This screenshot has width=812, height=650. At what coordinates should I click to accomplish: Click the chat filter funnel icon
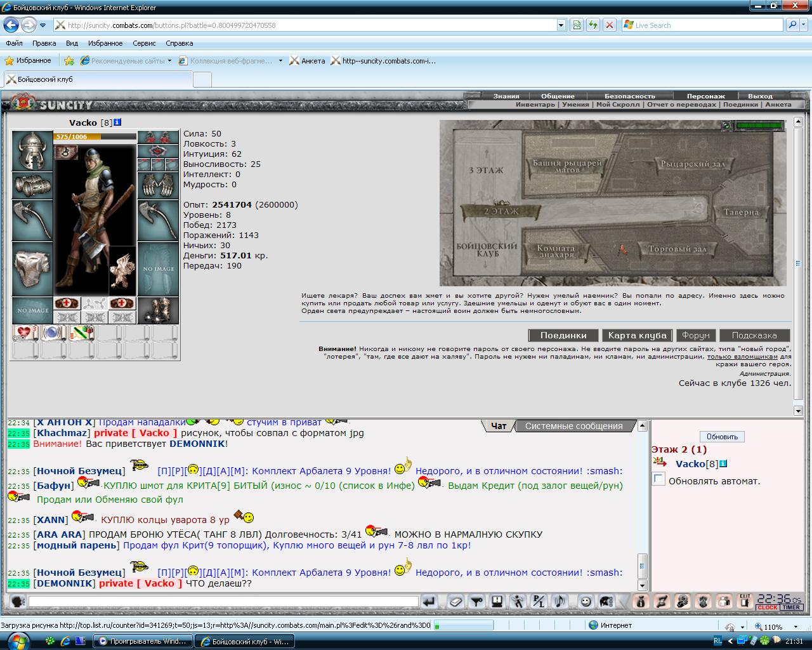[x=476, y=601]
